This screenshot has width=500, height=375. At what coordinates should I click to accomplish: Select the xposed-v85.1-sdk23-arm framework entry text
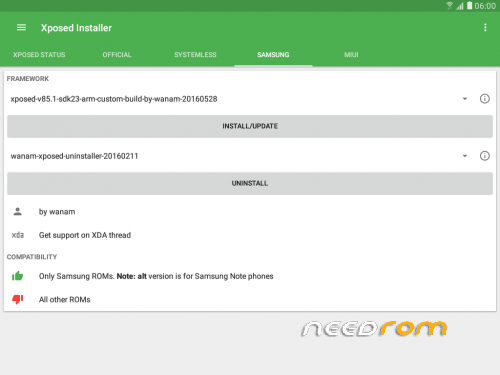coord(114,99)
